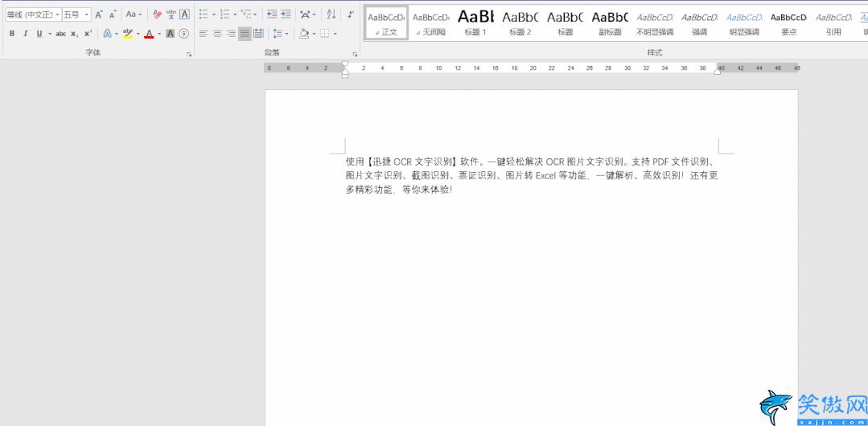Apply yellow text highlight color
Viewport: 868px width, 426px height.
tap(128, 34)
